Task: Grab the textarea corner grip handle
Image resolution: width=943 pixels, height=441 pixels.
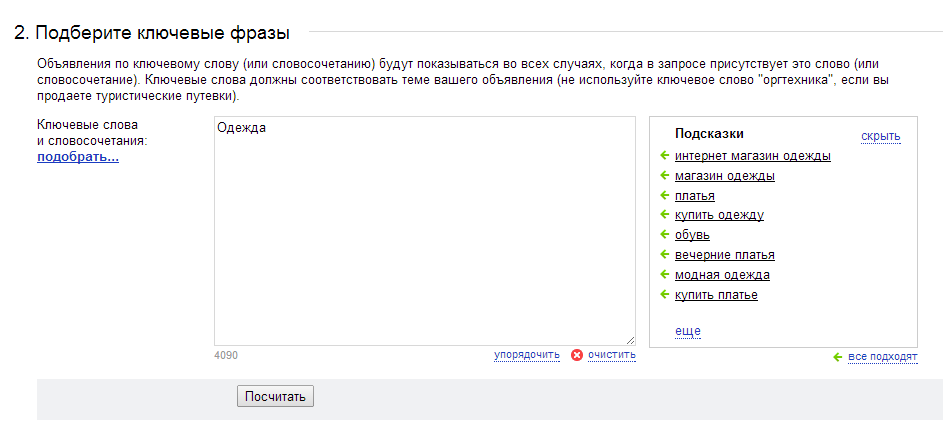Action: [630, 341]
